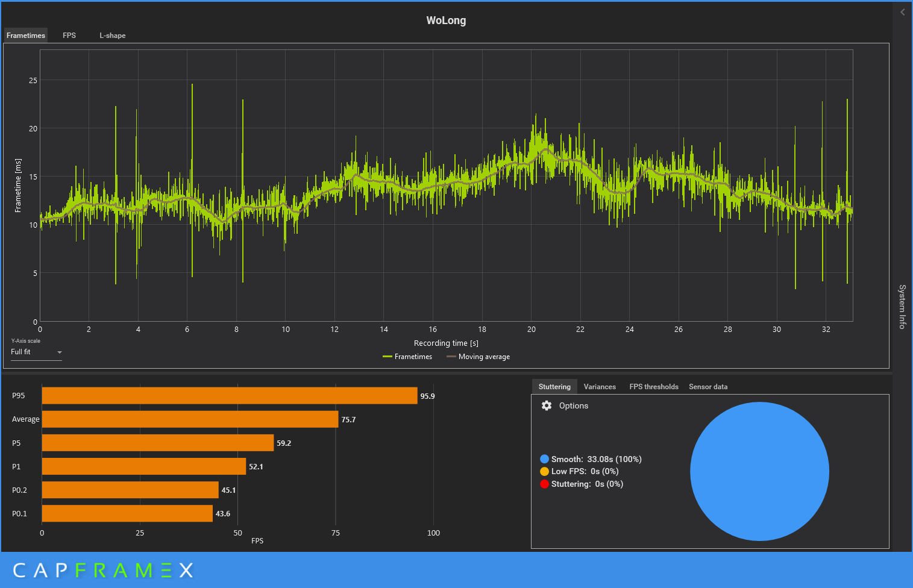
Task: Click the P0.2 bar showing 45.1
Action: click(x=130, y=490)
